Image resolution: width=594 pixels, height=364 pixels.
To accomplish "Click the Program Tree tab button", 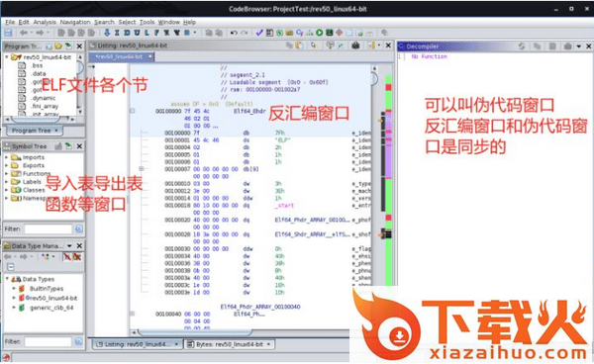I will tap(35, 131).
